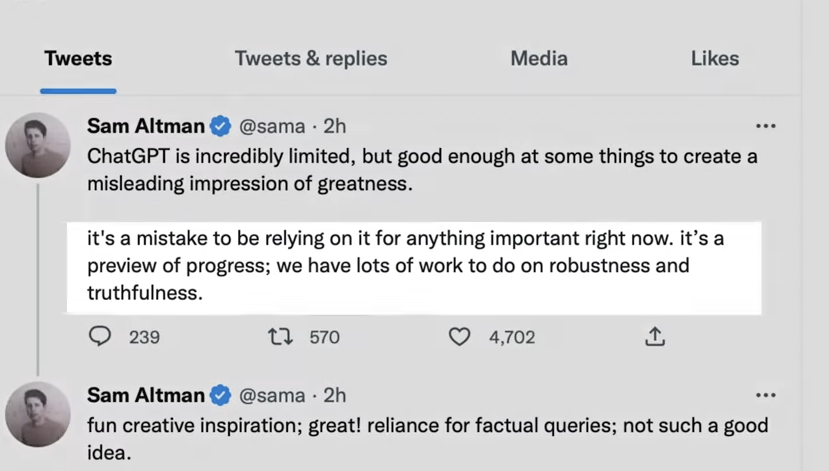
Task: Like the first tweet via heart icon
Action: click(459, 337)
